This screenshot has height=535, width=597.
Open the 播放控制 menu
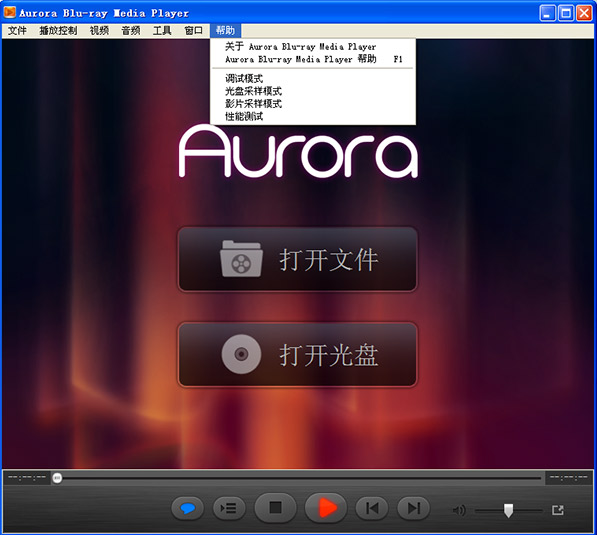[x=58, y=30]
